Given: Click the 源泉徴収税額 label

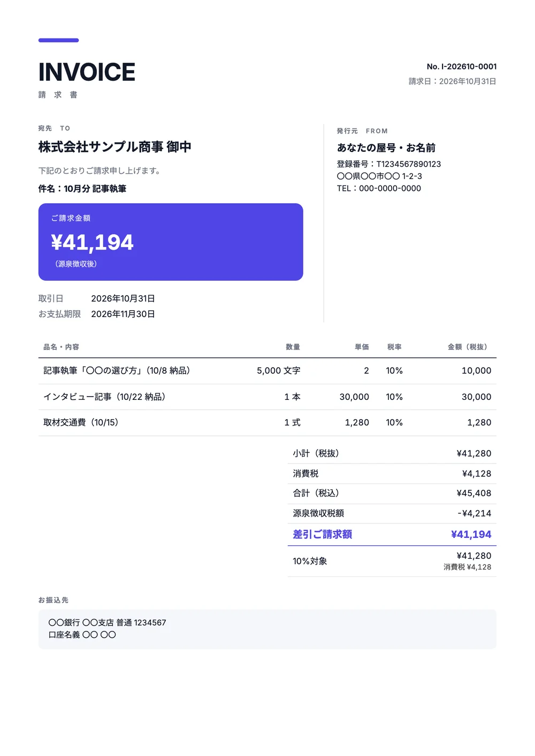Looking at the screenshot, I should [x=318, y=513].
